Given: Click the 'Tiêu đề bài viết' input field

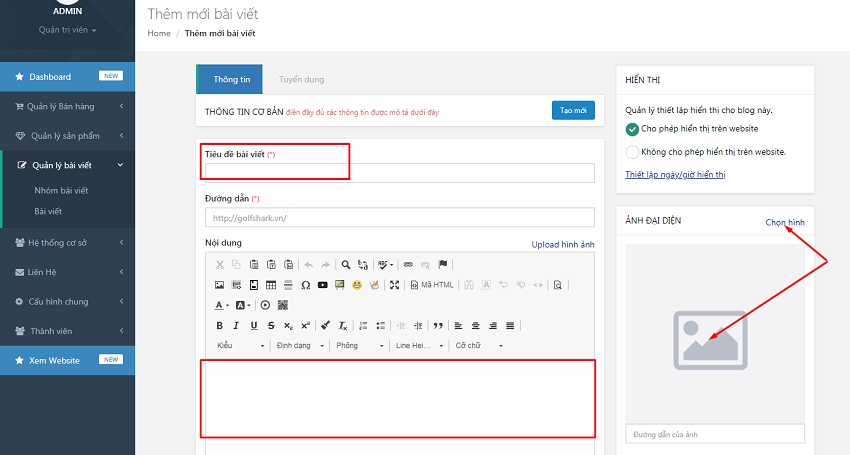Looking at the screenshot, I should 399,173.
